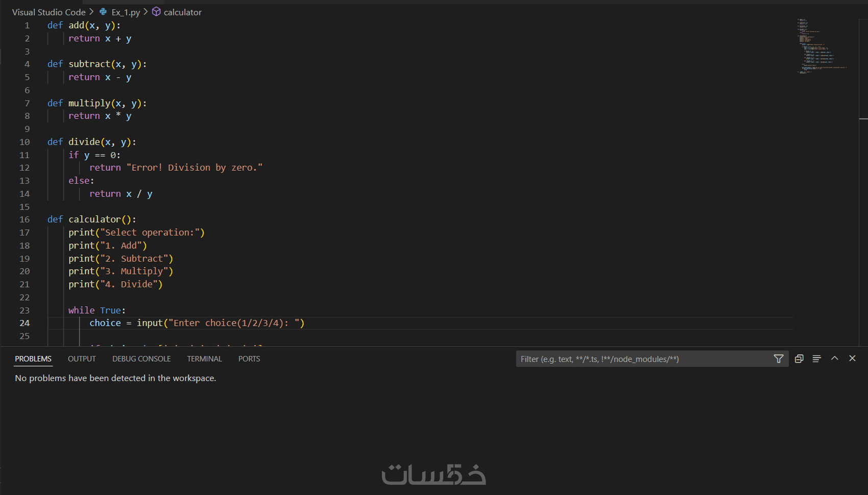Collapse all problems with the collapse icon
The height and width of the screenshot is (495, 868).
point(799,359)
